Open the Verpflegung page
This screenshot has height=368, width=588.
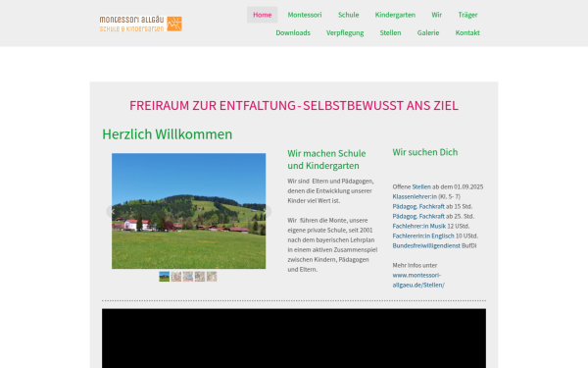pos(345,32)
